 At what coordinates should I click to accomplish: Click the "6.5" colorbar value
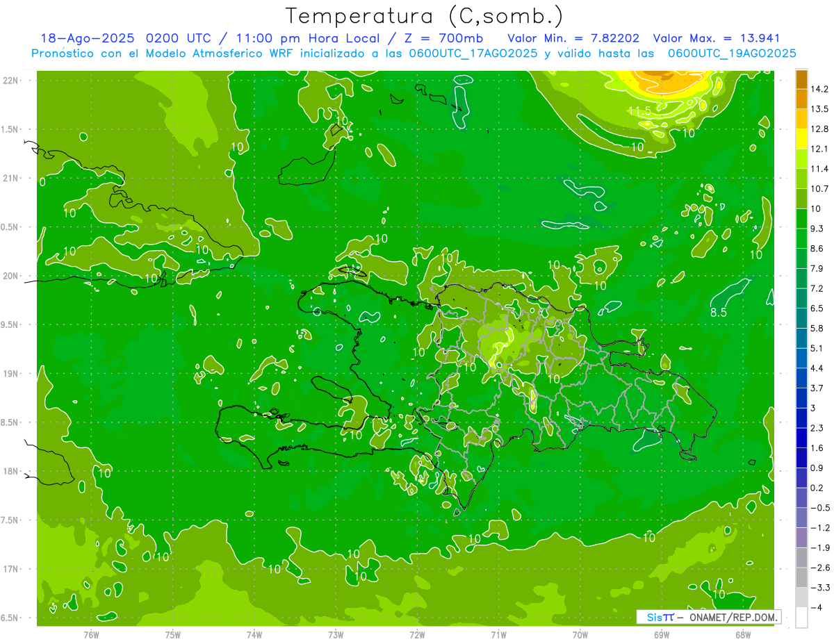click(819, 308)
